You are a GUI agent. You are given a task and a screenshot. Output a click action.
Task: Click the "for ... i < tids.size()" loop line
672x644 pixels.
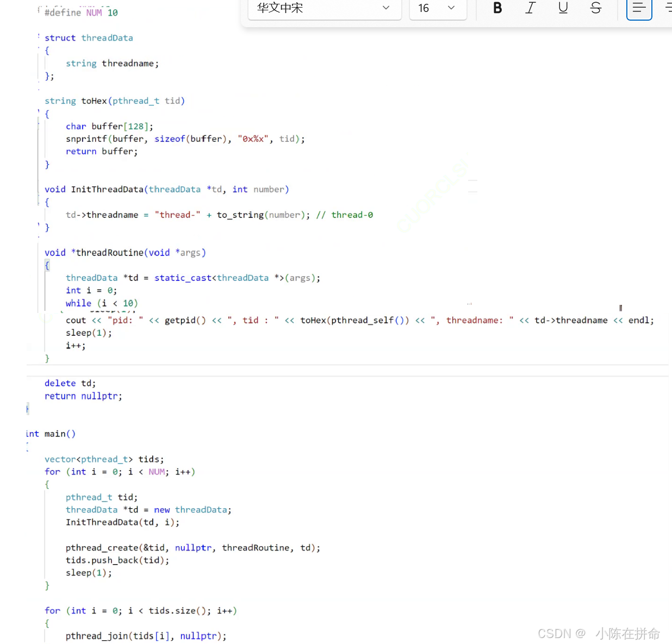pyautogui.click(x=141, y=611)
